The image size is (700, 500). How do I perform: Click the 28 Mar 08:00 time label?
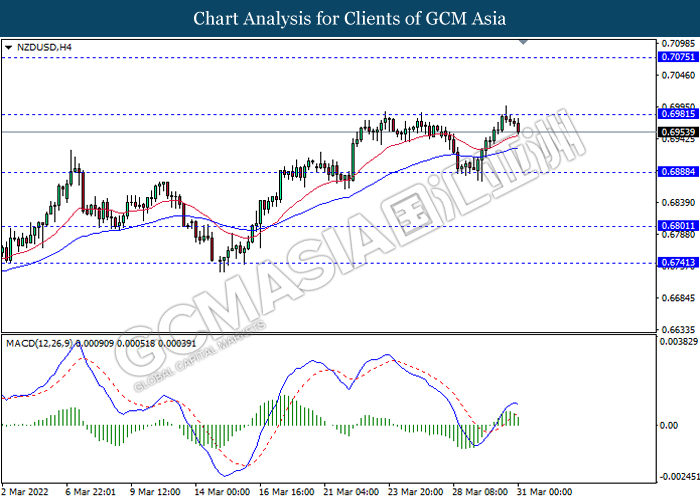(480, 492)
